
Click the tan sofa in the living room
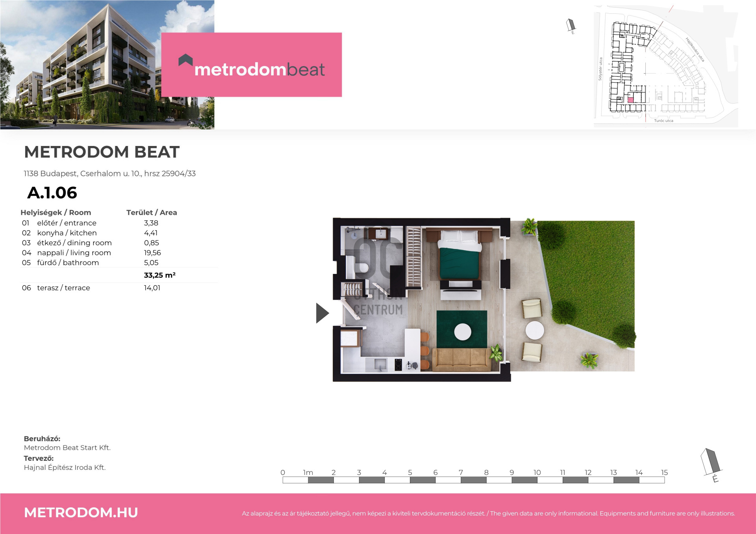(x=461, y=360)
